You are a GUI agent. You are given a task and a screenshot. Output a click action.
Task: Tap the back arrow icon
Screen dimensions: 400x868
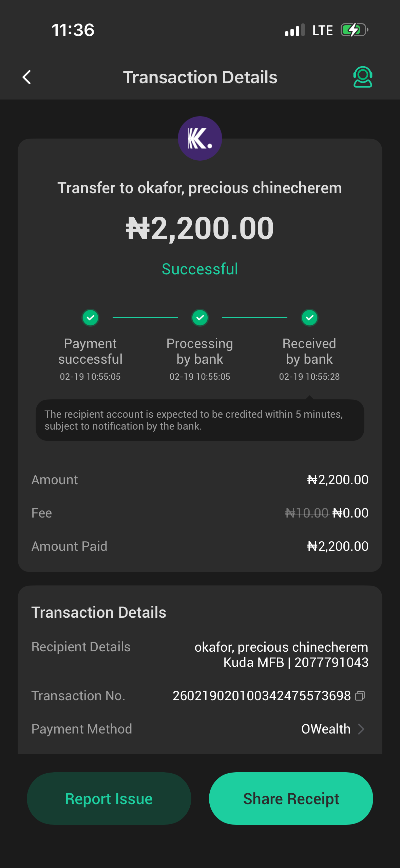click(27, 77)
